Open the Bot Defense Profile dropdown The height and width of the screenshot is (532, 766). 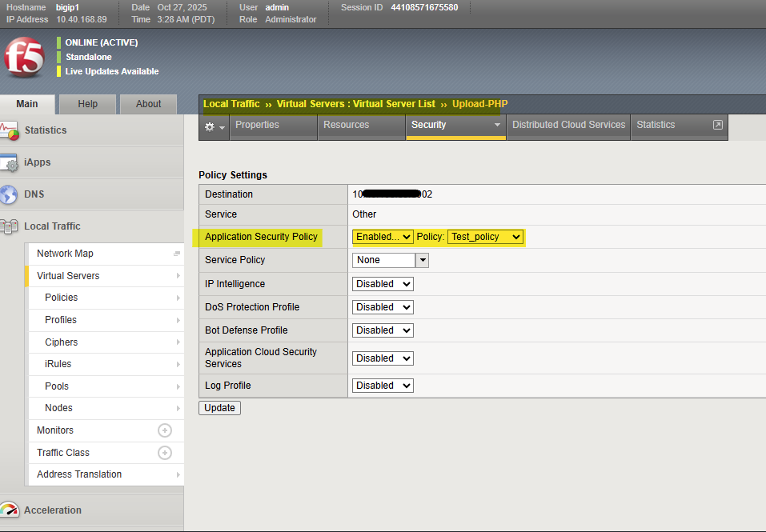pyautogui.click(x=383, y=330)
